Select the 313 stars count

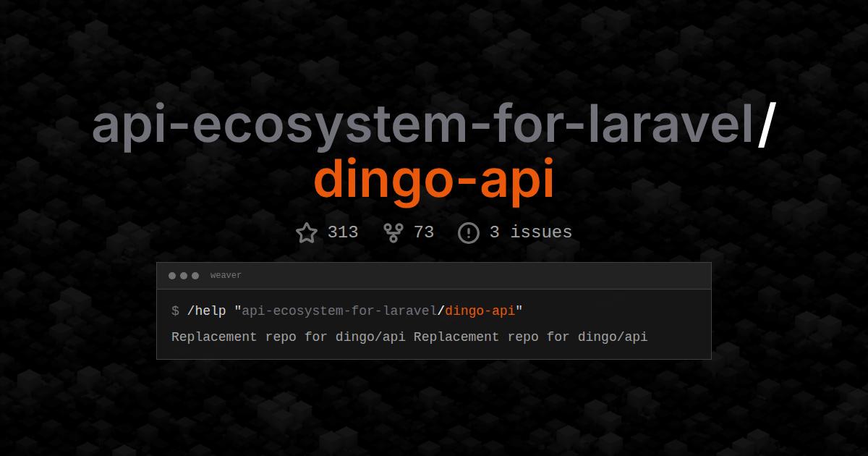click(343, 232)
